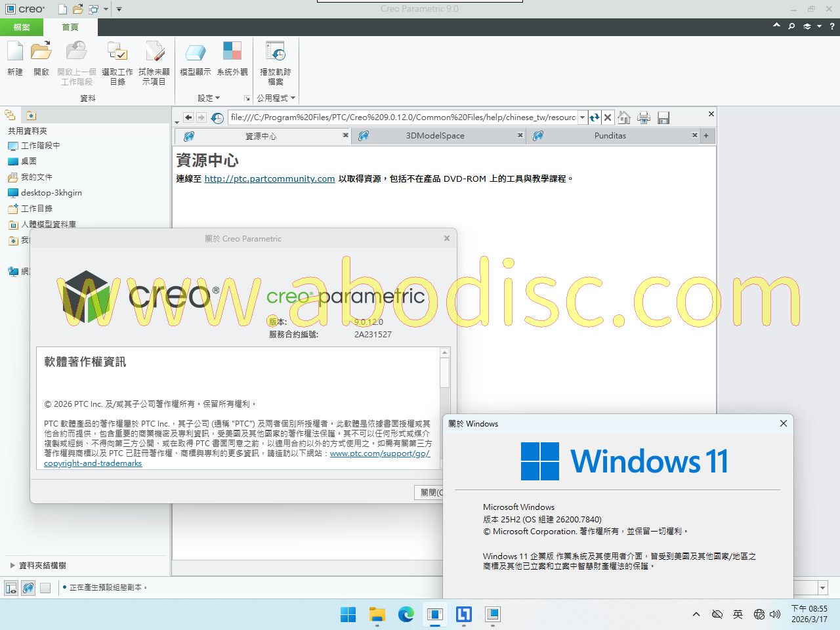
Task: Expand the 資料夾結構樹 folder tree
Action: (12, 565)
